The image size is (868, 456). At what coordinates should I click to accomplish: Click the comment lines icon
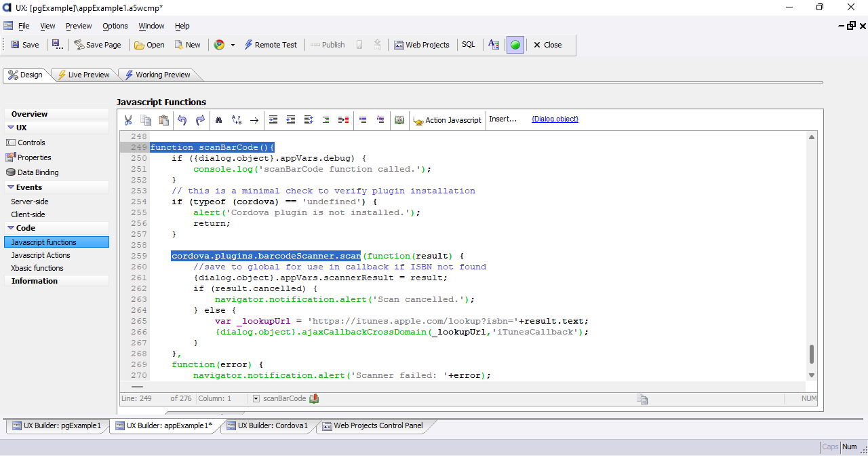[363, 120]
